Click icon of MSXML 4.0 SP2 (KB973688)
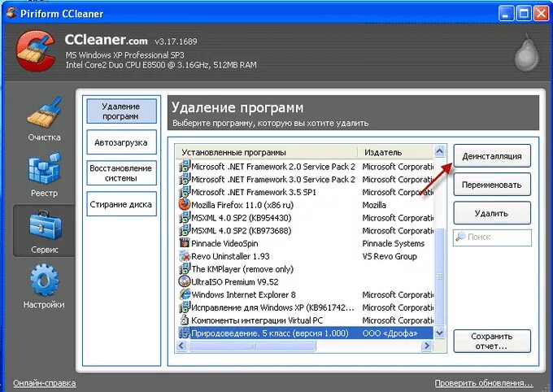The image size is (553, 392). click(184, 230)
